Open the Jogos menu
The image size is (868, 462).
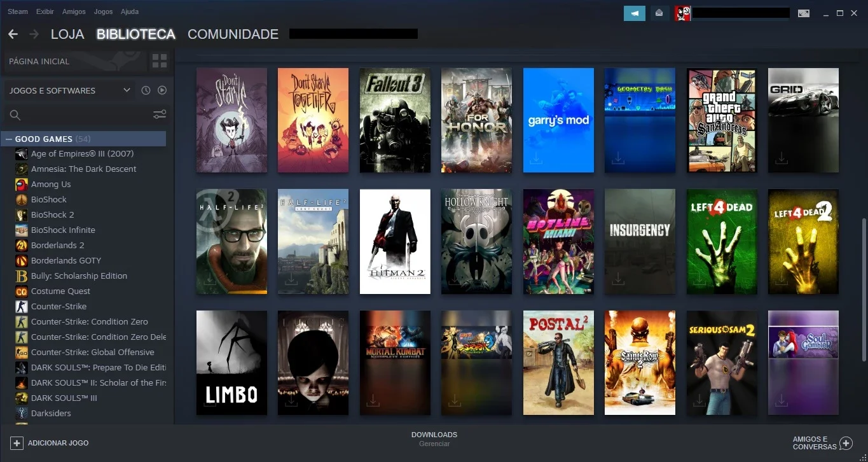tap(103, 11)
